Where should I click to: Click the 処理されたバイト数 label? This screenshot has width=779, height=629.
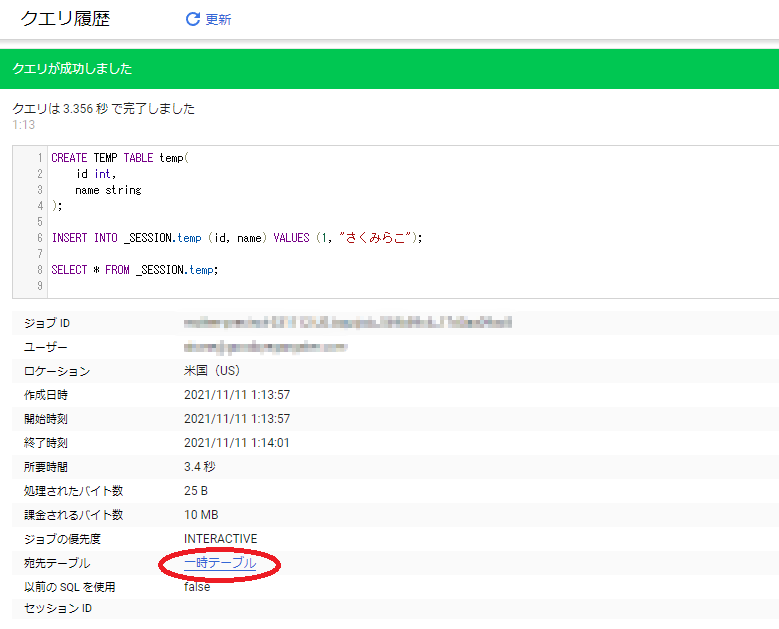pyautogui.click(x=74, y=491)
